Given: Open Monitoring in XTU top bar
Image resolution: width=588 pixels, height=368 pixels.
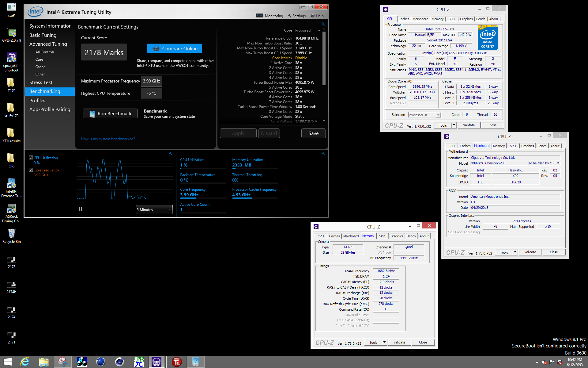Looking at the screenshot, I should click(x=269, y=16).
